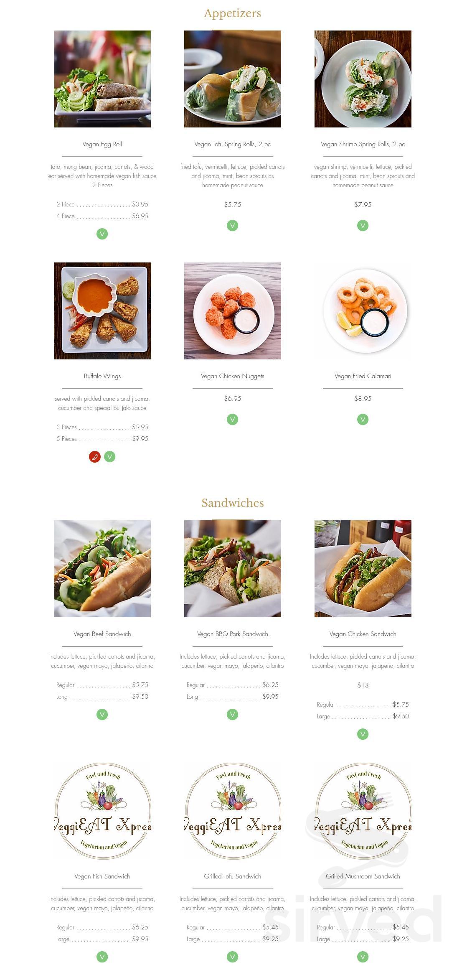Click the green vegan icon under Vegan Egg Roll
This screenshot has height=980, width=467.
(x=102, y=234)
